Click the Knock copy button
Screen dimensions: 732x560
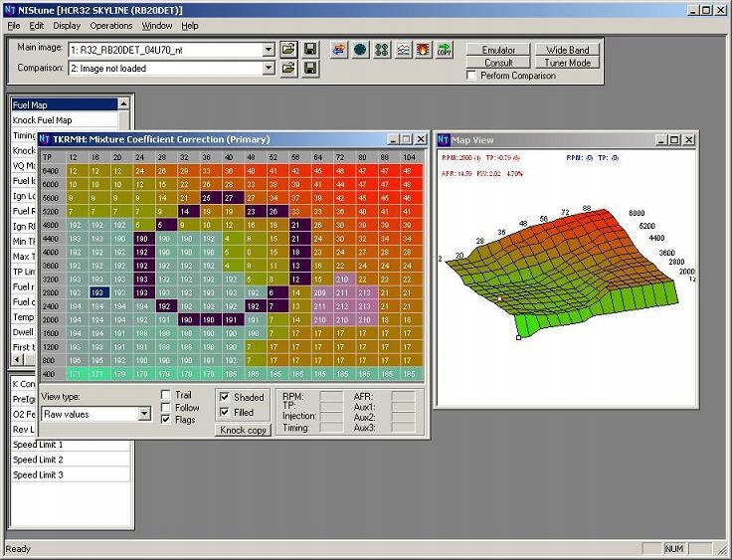click(243, 430)
